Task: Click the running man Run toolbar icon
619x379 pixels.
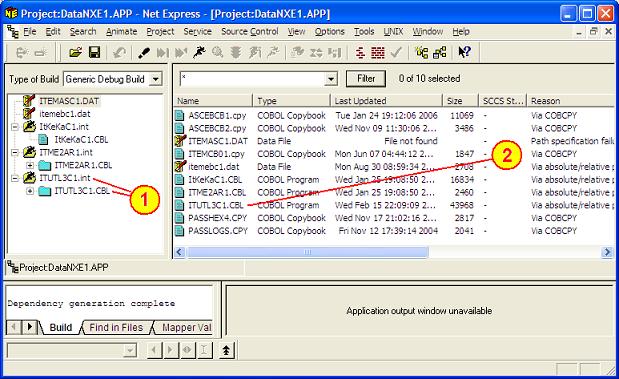Action: click(199, 53)
